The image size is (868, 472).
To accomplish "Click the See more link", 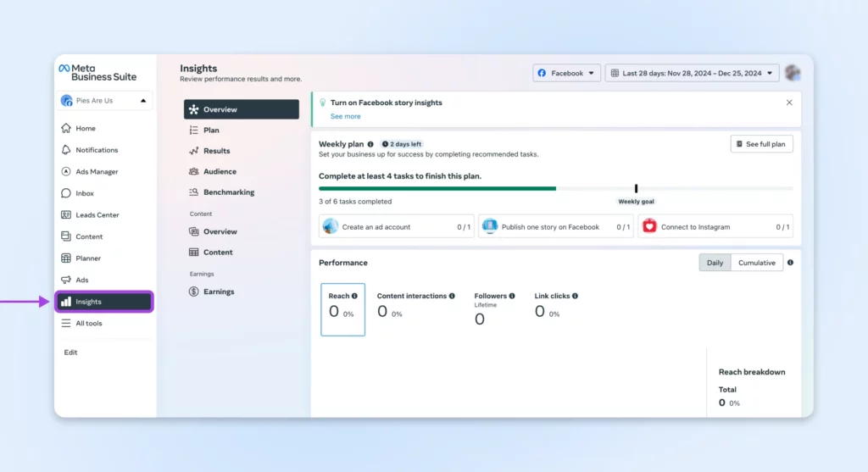I will click(x=346, y=116).
